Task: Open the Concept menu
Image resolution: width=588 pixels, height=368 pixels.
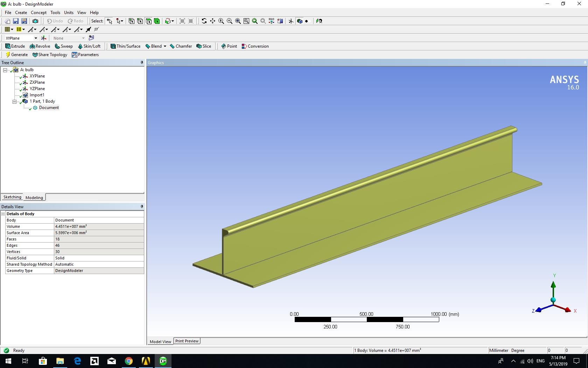Action: (x=38, y=13)
